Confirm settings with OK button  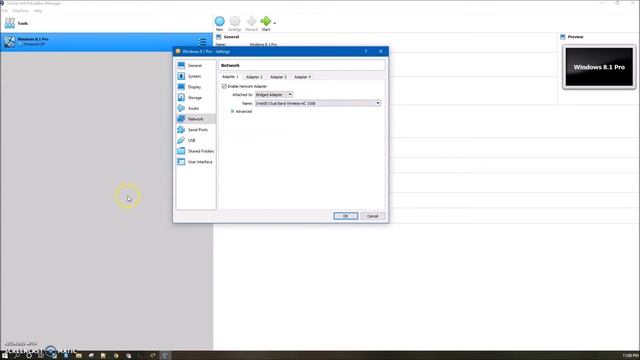pos(346,216)
